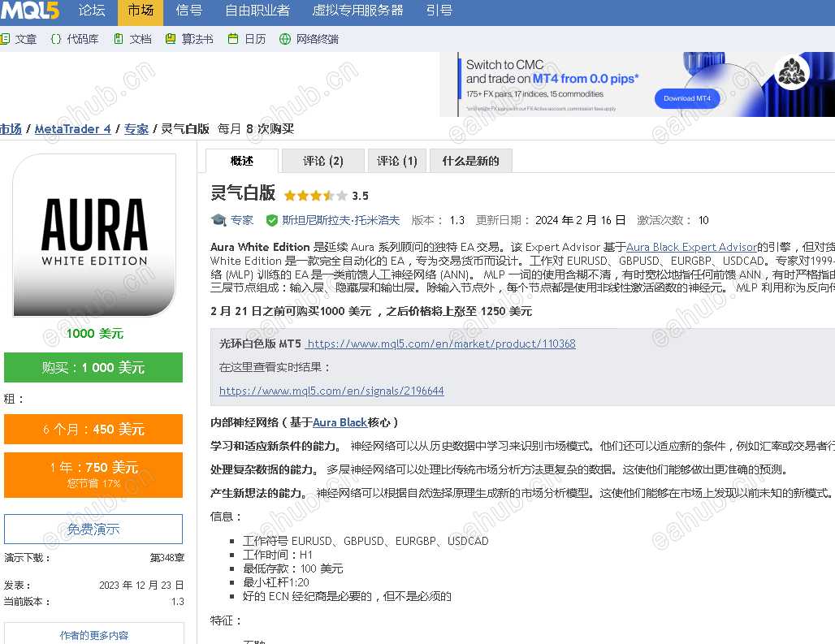Screen dimensions: 835x644
Task: Click the green verified shield icon
Action: [271, 220]
